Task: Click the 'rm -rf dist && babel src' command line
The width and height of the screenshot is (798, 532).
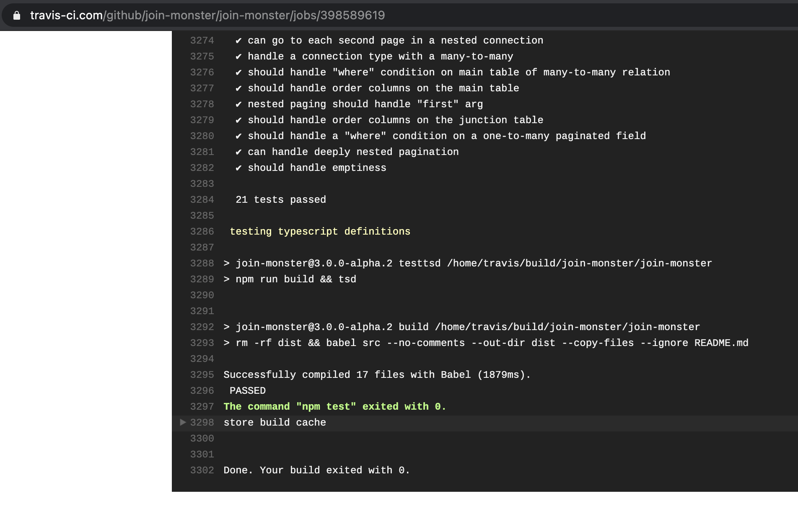Action: (x=486, y=343)
